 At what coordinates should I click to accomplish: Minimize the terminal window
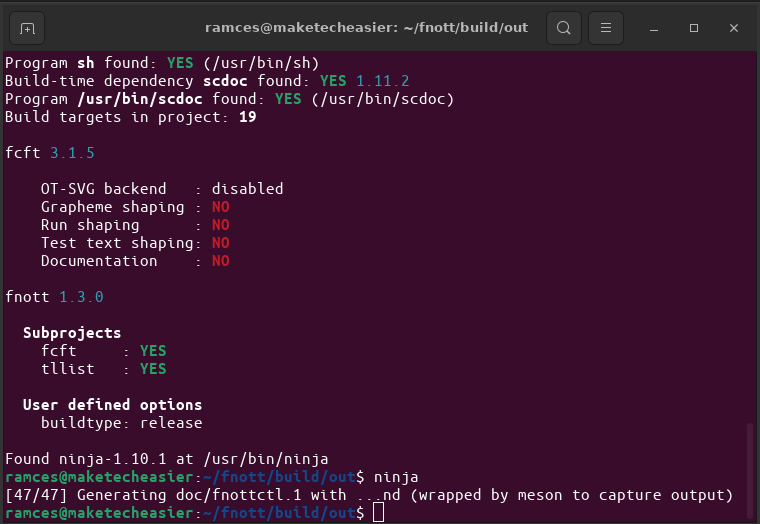point(654,28)
